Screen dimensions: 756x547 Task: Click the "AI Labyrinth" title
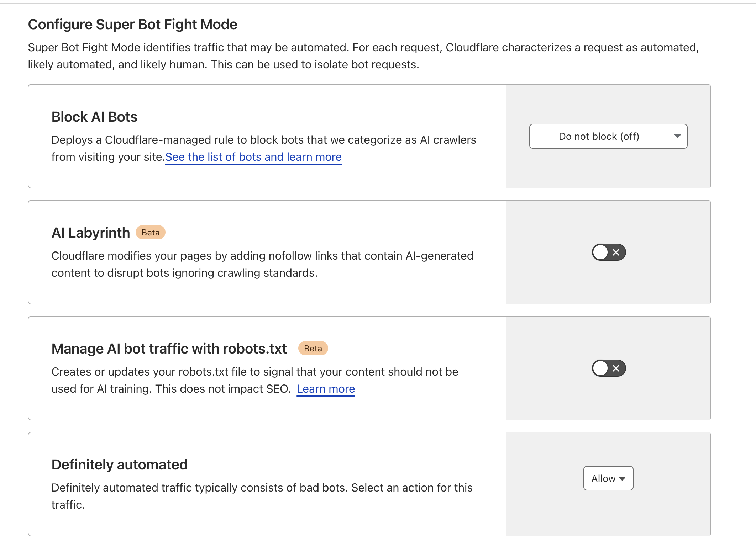[x=91, y=233]
